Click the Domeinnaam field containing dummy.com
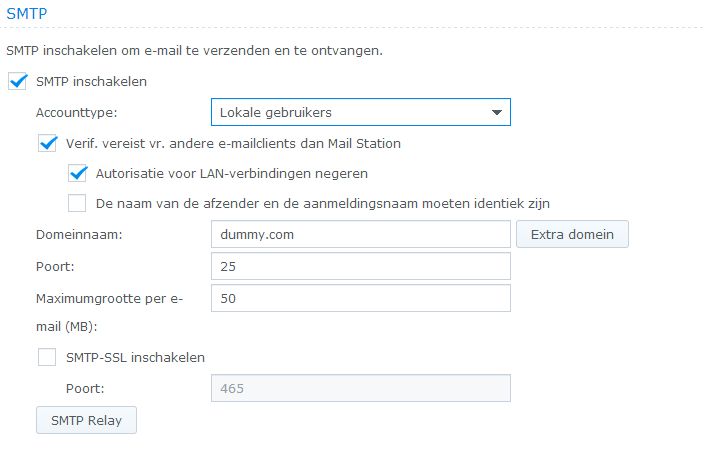The width and height of the screenshot is (704, 469). [361, 235]
